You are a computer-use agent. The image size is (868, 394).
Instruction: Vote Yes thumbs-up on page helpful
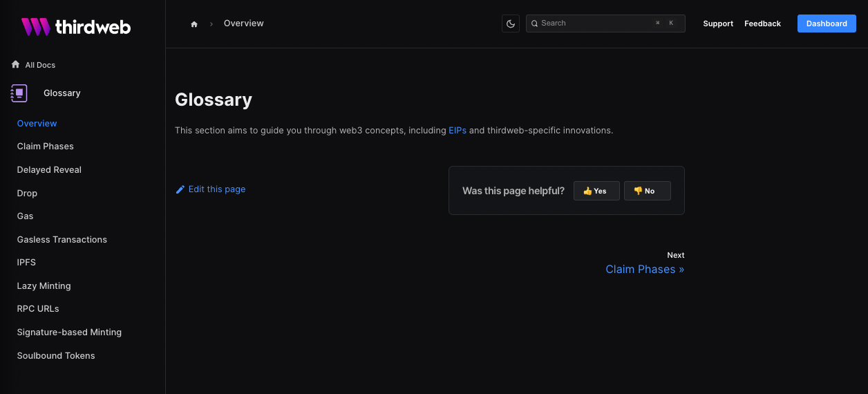(x=596, y=191)
